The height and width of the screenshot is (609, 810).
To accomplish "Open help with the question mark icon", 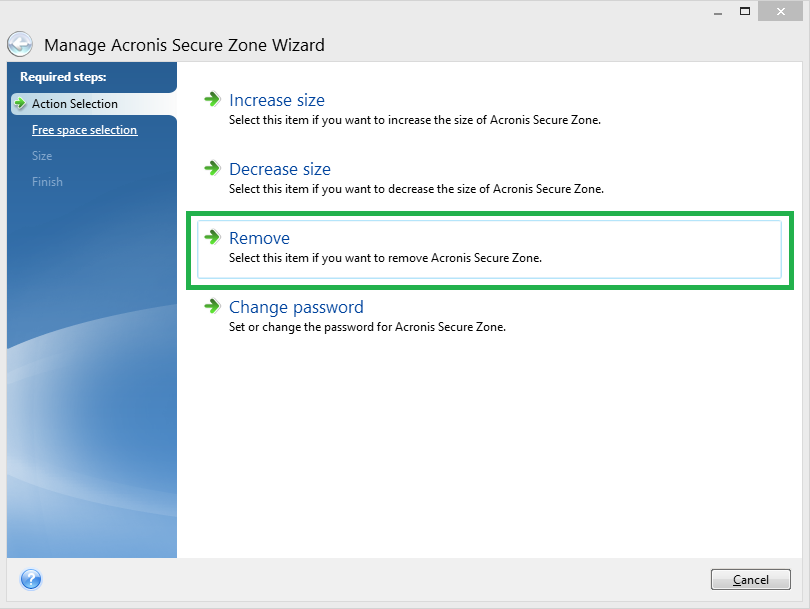I will tap(31, 579).
